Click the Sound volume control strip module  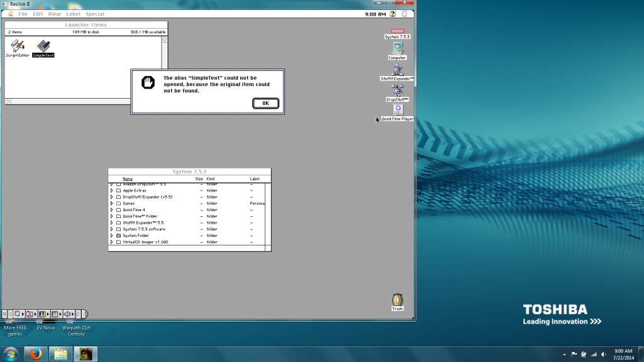tap(69, 314)
